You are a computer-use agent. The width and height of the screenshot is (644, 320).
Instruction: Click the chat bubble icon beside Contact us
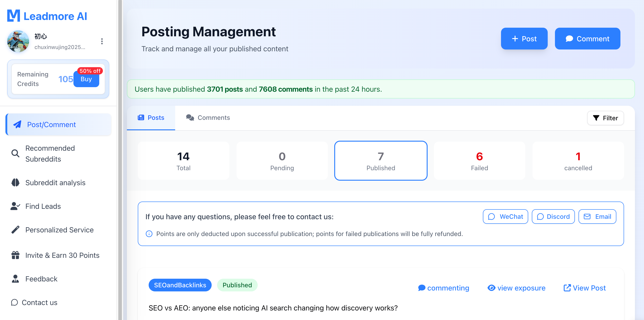pyautogui.click(x=15, y=302)
